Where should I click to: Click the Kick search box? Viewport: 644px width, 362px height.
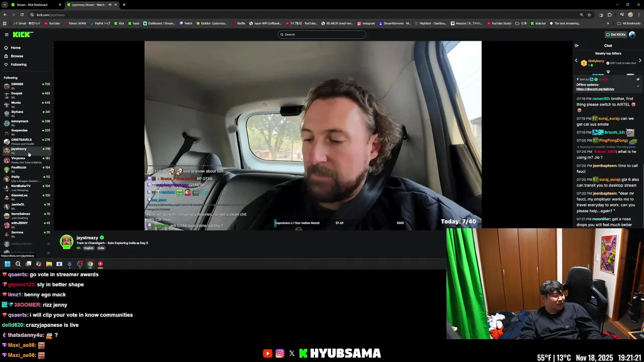click(322, 35)
